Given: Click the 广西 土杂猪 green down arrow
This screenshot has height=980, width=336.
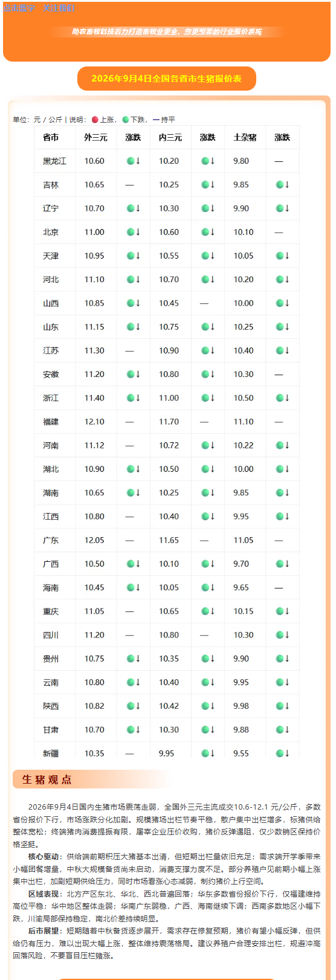Looking at the screenshot, I should (282, 564).
